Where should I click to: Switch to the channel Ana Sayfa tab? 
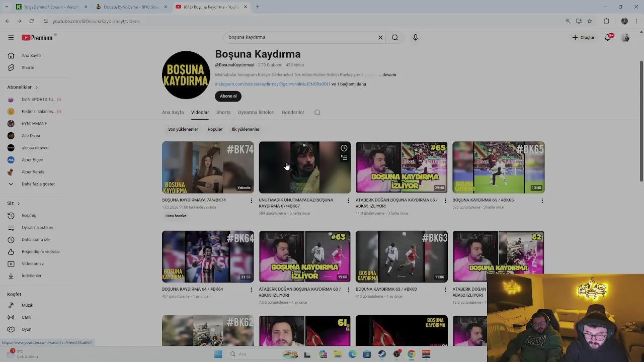coord(173,112)
